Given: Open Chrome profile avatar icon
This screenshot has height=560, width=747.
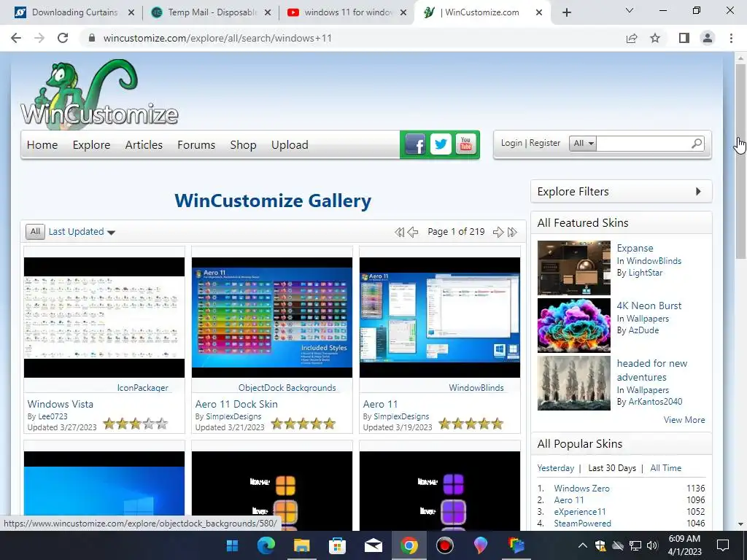Looking at the screenshot, I should (708, 38).
